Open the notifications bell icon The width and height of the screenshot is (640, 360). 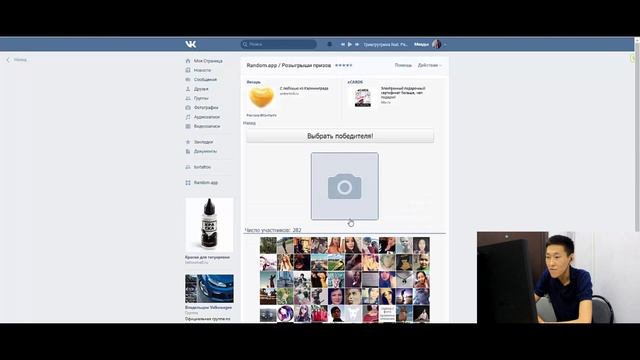point(329,44)
